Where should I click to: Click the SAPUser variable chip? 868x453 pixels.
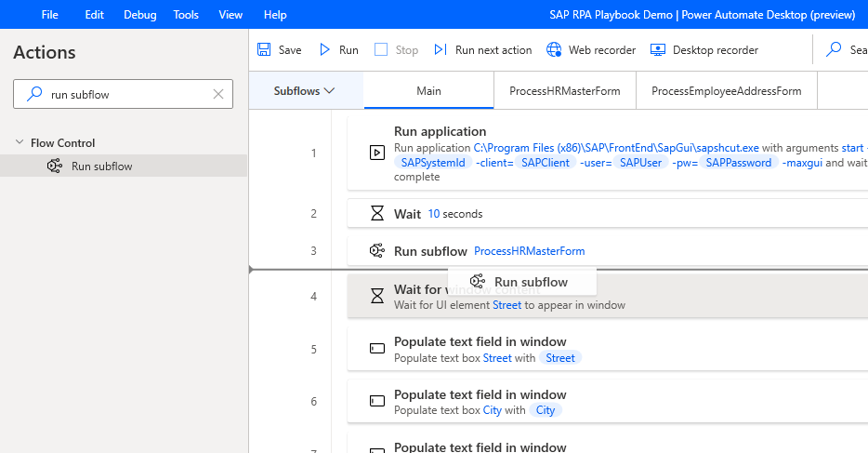[640, 163]
